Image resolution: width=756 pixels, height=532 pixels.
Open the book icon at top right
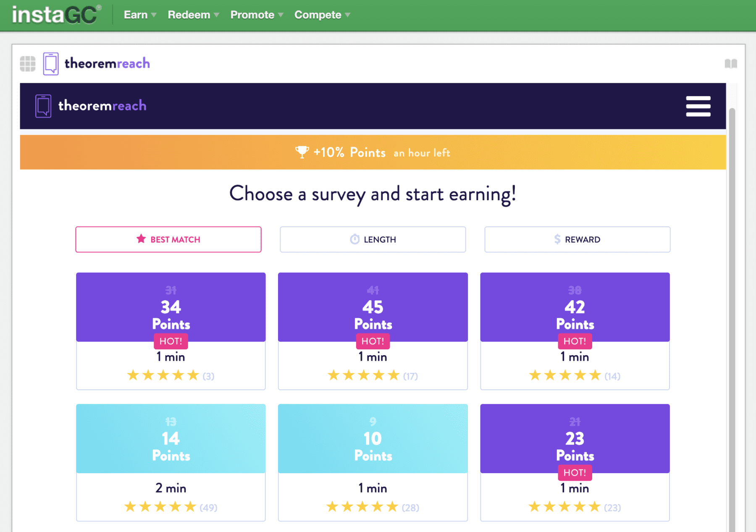(731, 63)
